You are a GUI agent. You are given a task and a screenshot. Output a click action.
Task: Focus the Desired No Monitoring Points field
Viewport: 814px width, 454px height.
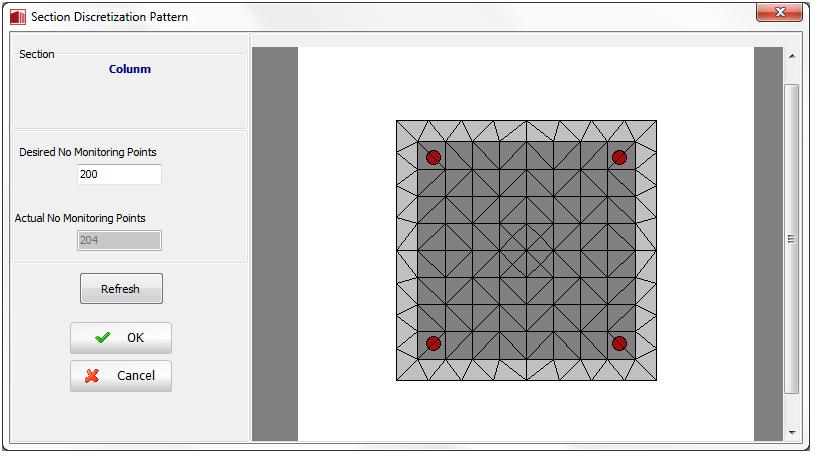tap(119, 174)
